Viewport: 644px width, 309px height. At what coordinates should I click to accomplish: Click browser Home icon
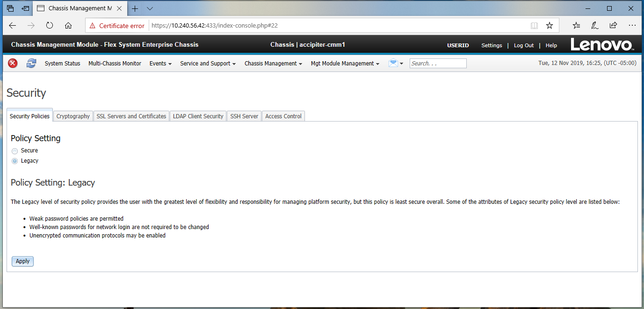[68, 26]
